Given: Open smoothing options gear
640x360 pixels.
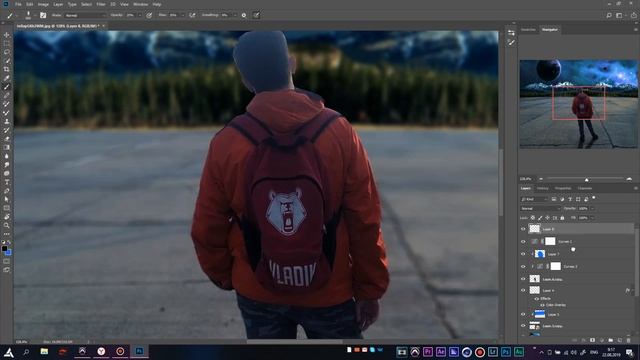Looking at the screenshot, I should [244, 15].
